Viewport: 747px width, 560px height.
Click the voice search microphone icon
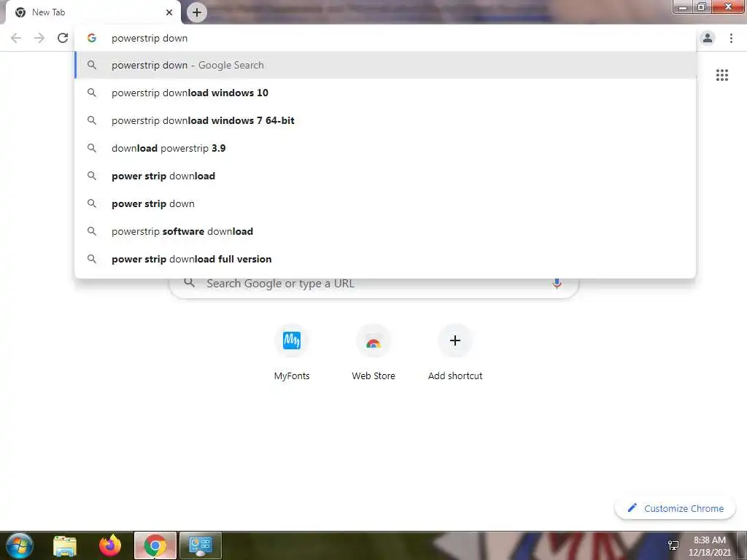(x=557, y=284)
